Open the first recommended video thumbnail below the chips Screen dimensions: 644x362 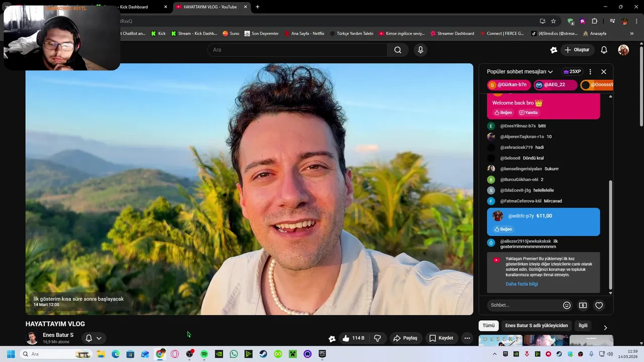click(501, 340)
